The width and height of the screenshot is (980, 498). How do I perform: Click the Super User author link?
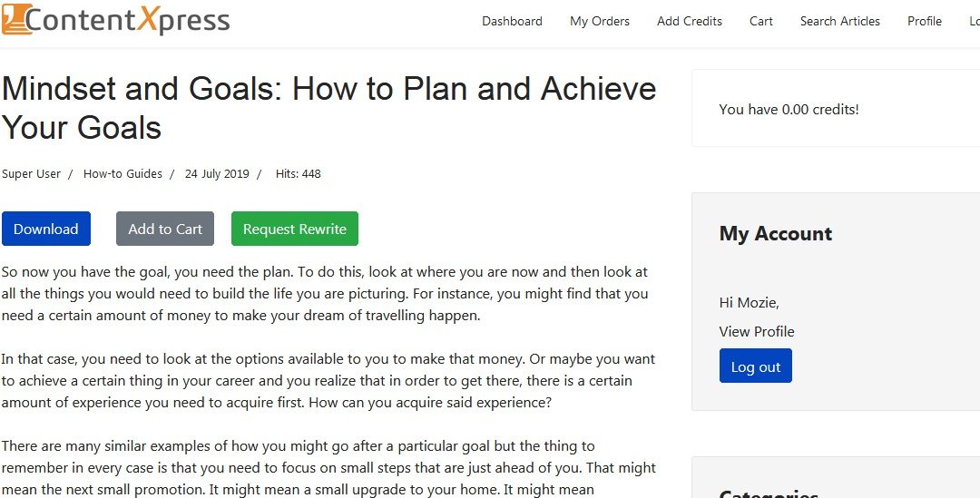pos(31,173)
